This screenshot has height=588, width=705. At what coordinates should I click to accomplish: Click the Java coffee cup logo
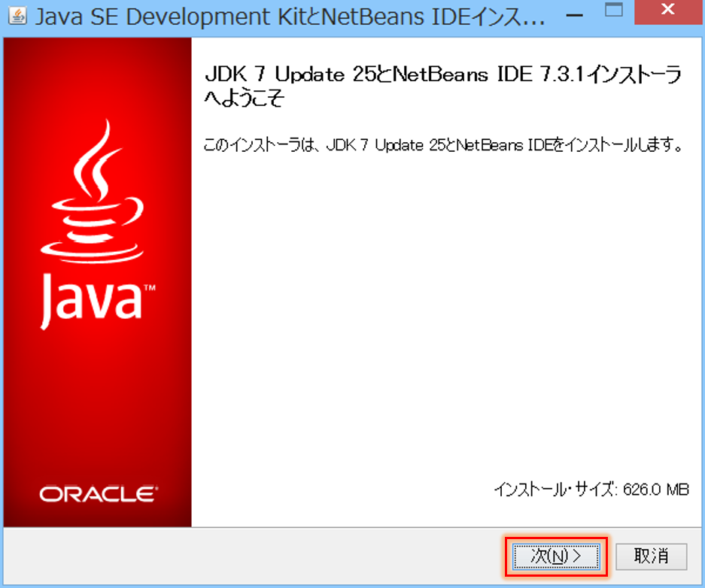93,191
